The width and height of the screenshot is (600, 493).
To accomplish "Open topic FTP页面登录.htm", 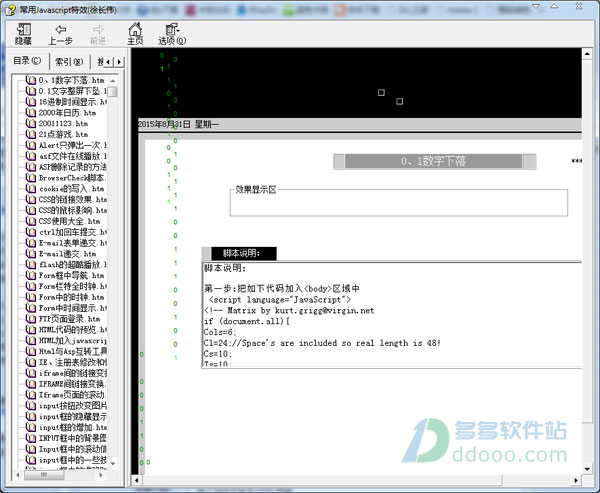I will pos(69,319).
